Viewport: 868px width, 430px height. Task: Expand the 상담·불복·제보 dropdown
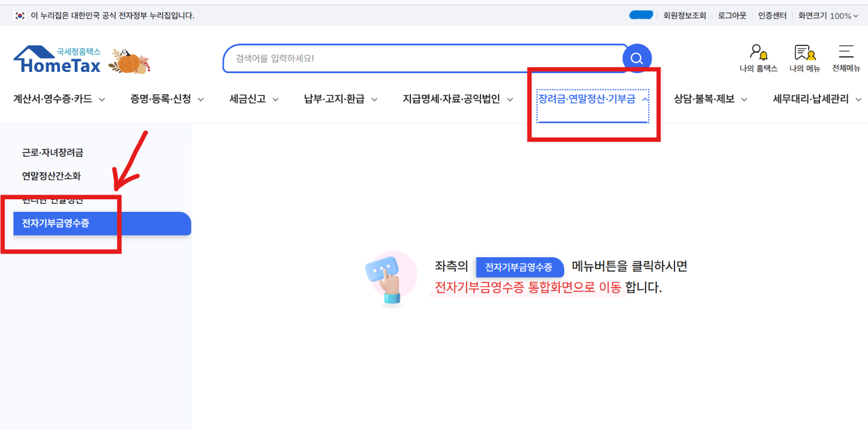[708, 99]
